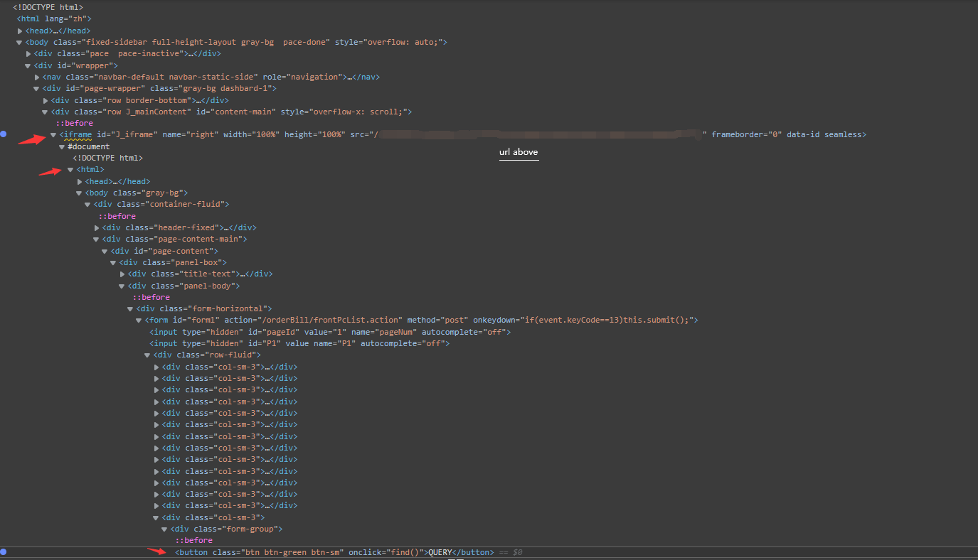Select the hidden input id="pageId" row
This screenshot has width=978, height=560.
[x=330, y=332]
